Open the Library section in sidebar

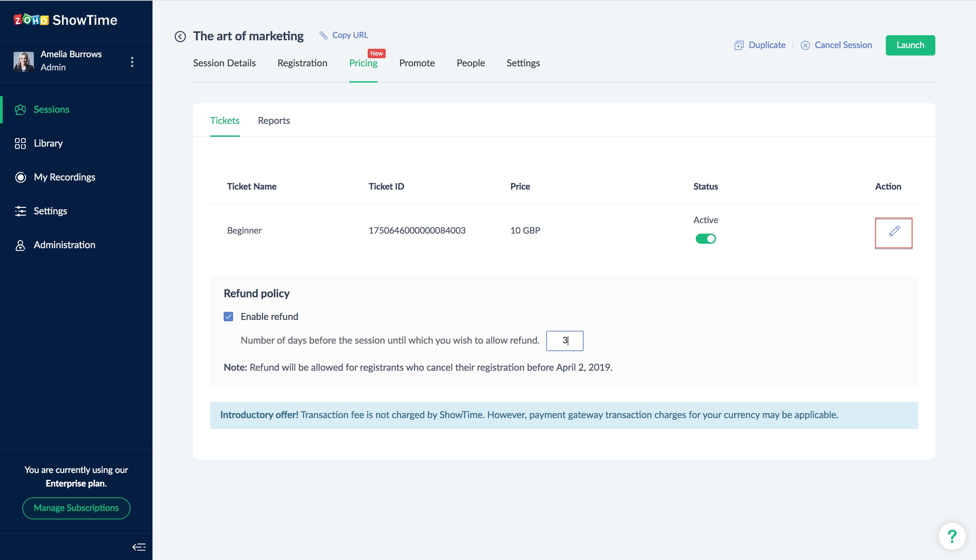pyautogui.click(x=48, y=144)
